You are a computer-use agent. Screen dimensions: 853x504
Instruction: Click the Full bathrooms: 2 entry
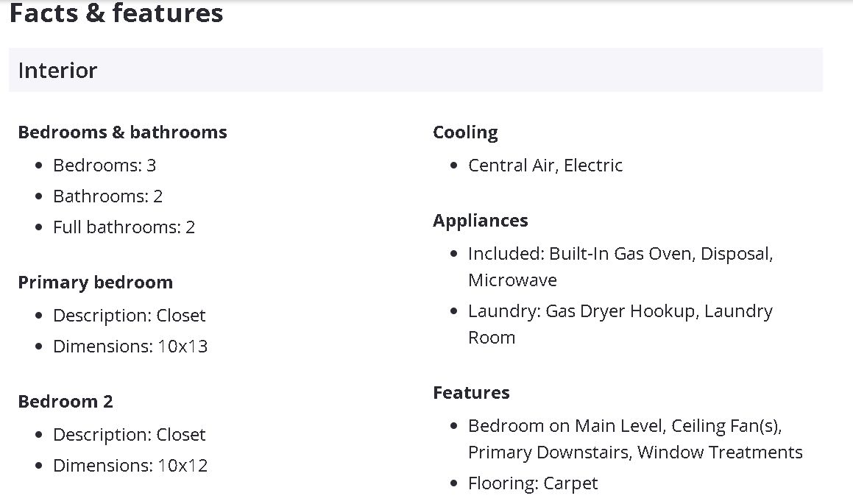124,227
